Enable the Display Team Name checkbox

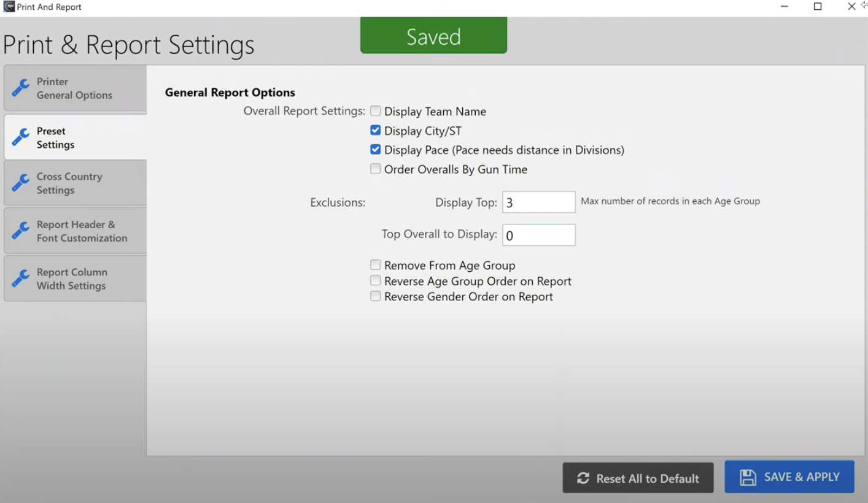(375, 111)
